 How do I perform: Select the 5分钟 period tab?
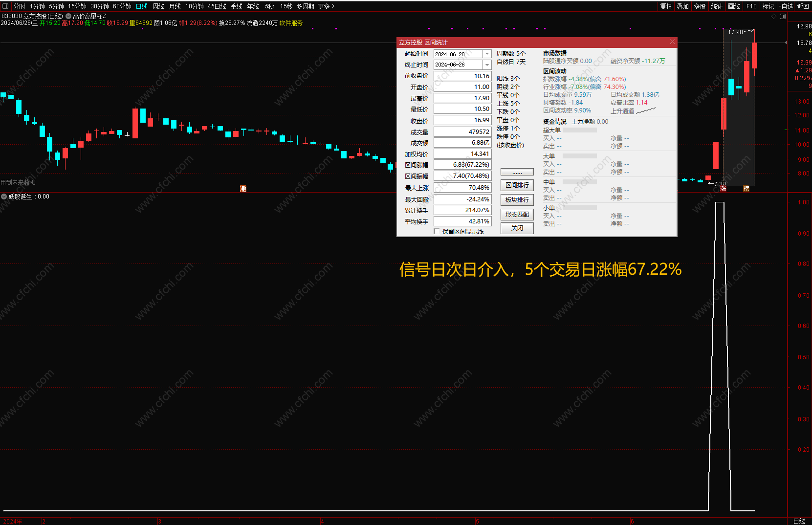coord(56,6)
